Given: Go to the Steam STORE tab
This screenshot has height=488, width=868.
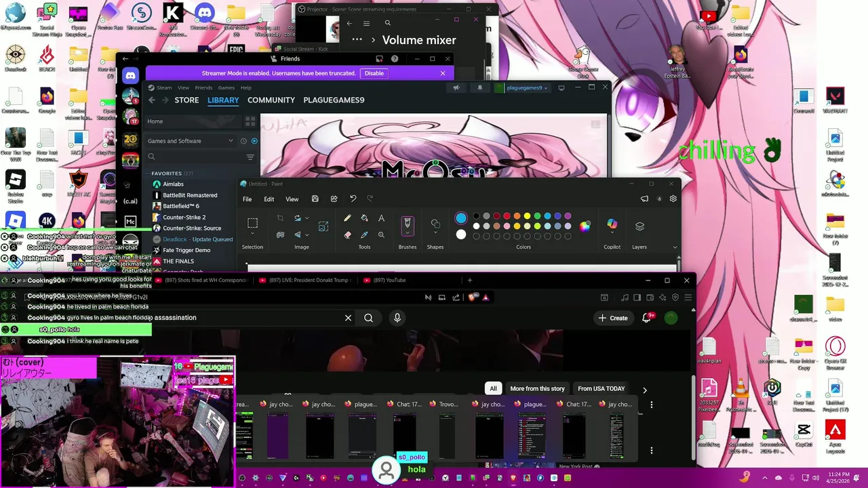Looking at the screenshot, I should pyautogui.click(x=186, y=100).
